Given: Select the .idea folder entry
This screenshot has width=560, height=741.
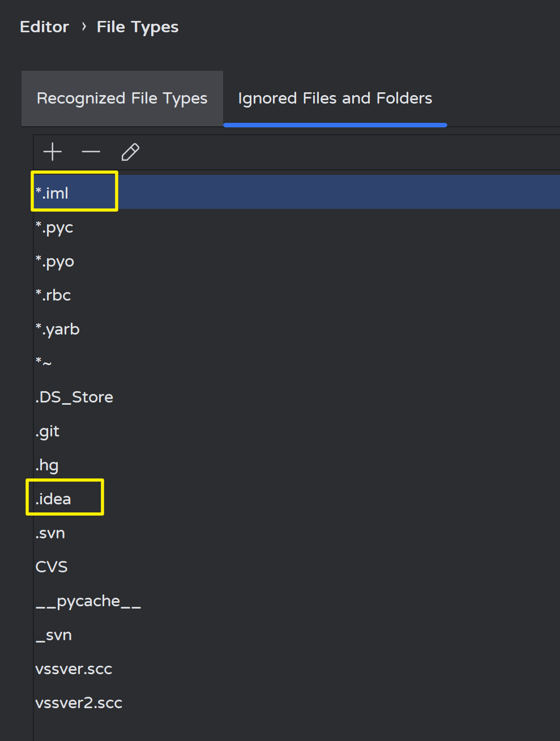Looking at the screenshot, I should coord(53,499).
